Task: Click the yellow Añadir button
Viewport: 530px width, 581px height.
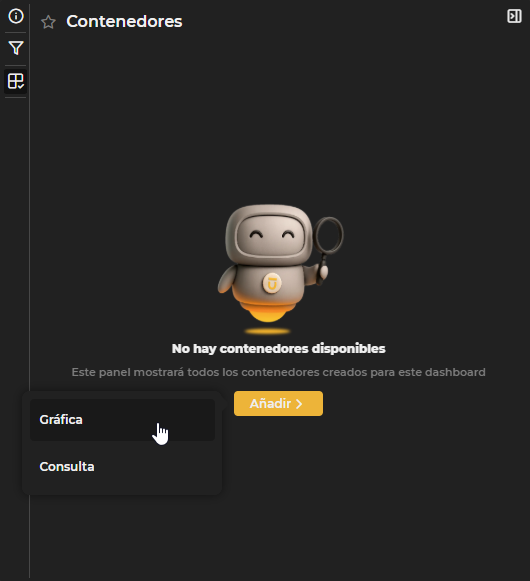Action: pos(278,403)
